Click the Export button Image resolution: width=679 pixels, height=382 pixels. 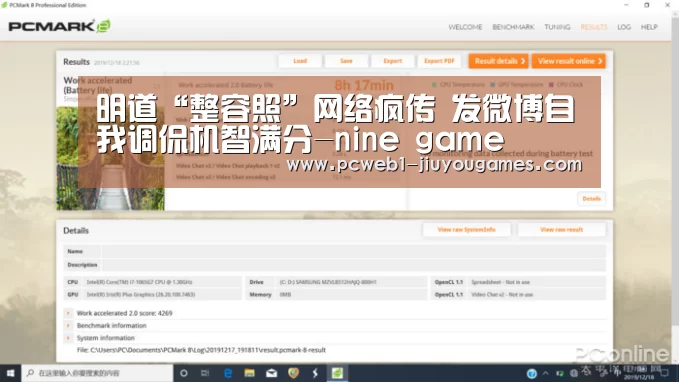click(393, 61)
